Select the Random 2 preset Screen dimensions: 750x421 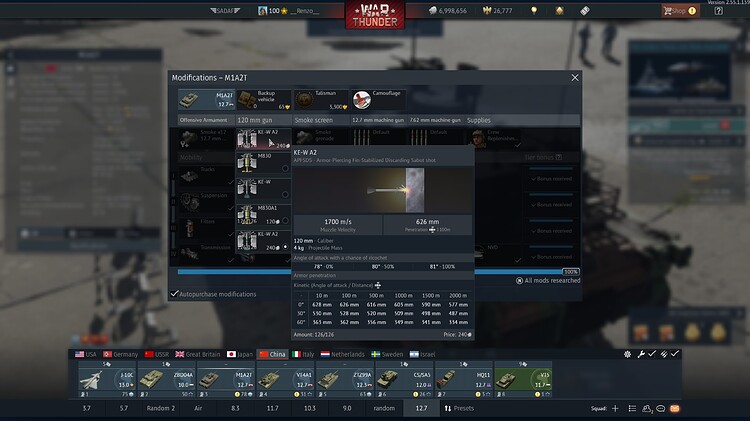click(x=161, y=408)
